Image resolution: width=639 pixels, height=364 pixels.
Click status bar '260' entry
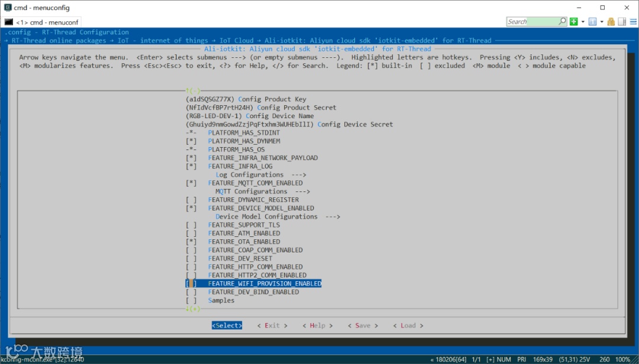tap(604, 359)
